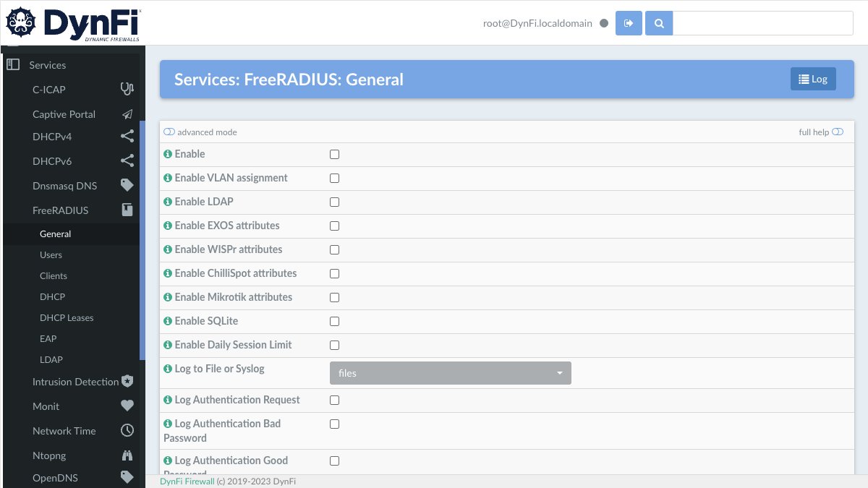Click the Intrusion Detection shield icon
This screenshot has height=488, width=868.
127,381
